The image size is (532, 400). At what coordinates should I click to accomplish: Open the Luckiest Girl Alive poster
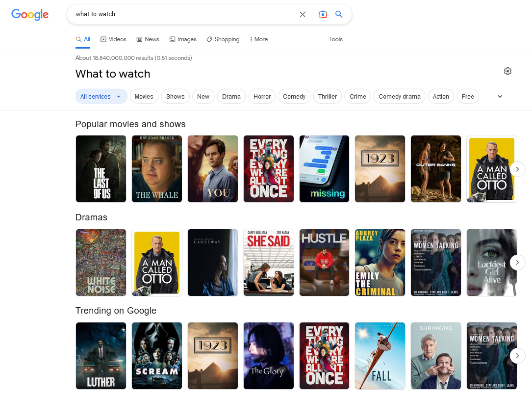pos(492,263)
